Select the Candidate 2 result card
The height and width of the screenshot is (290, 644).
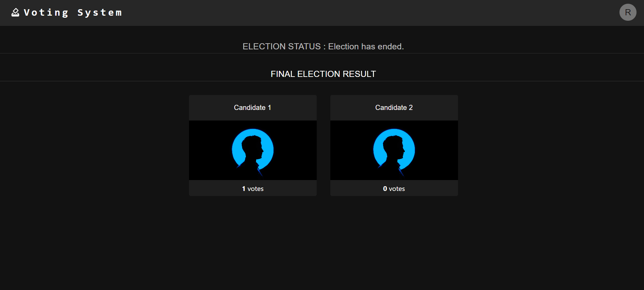394,146
